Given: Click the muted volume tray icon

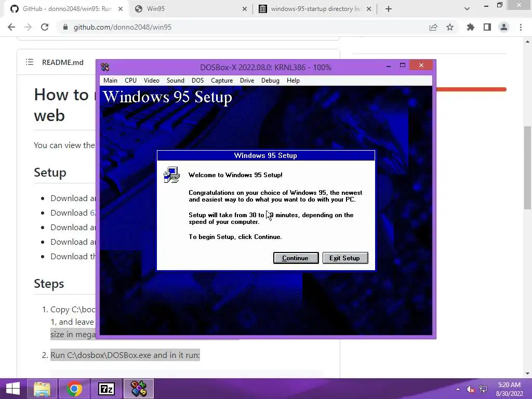Looking at the screenshot, I should [470, 389].
